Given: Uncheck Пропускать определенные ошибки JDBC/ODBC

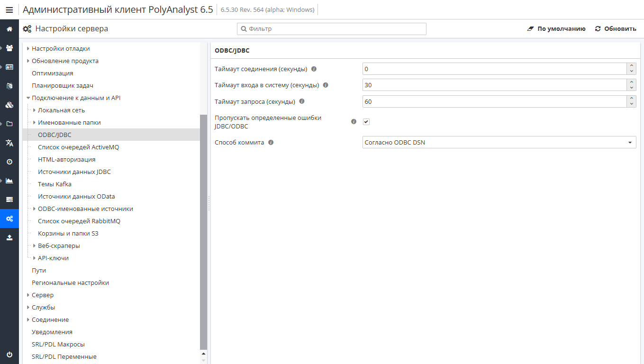Looking at the screenshot, I should (366, 122).
